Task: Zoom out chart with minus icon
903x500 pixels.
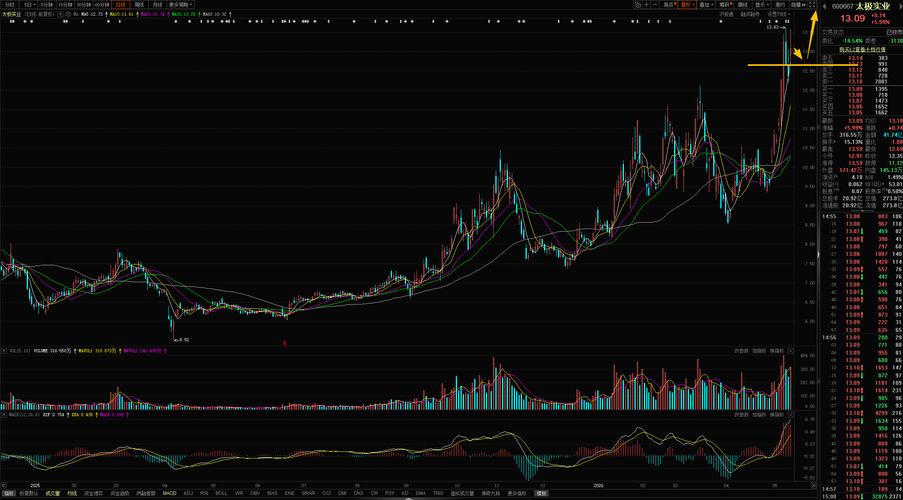Action: point(655,5)
